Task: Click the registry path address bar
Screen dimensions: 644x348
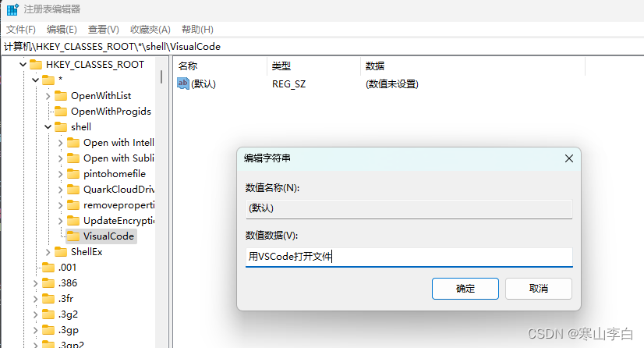Action: (322, 47)
